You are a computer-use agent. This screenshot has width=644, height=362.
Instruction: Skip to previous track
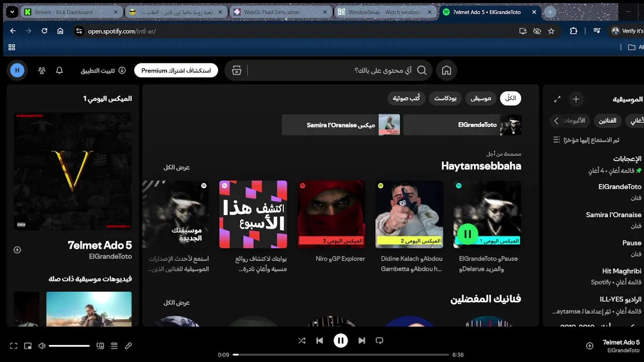319,340
